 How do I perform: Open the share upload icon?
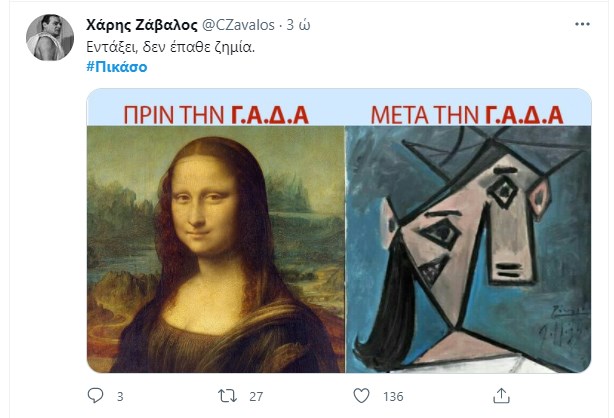501,396
